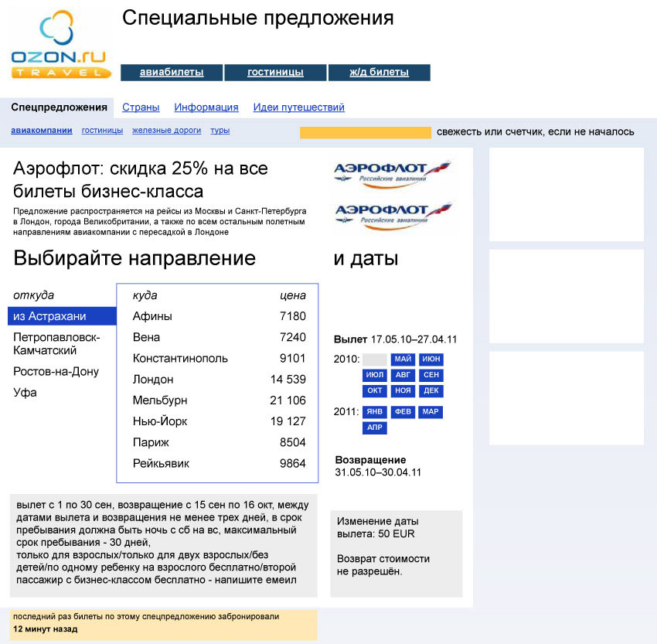Switch to the Страны tab
Viewport: 657px width, 644px height.
click(141, 107)
